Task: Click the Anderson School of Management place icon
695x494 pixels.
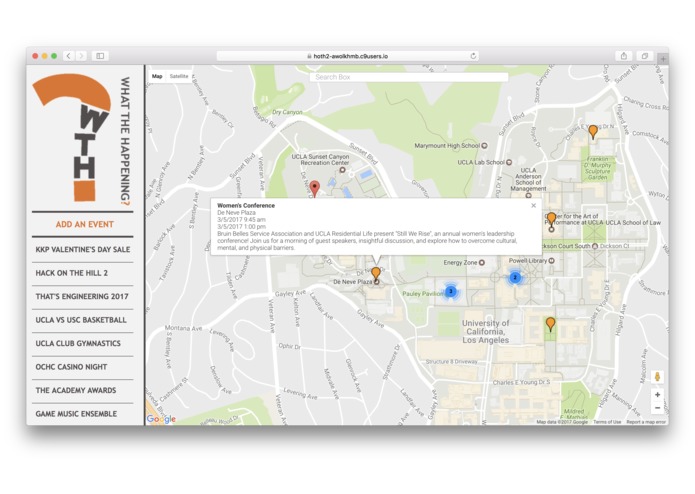Action: [x=528, y=195]
